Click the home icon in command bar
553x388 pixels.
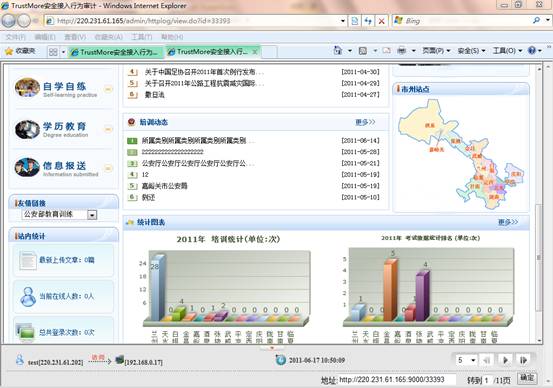[338, 51]
